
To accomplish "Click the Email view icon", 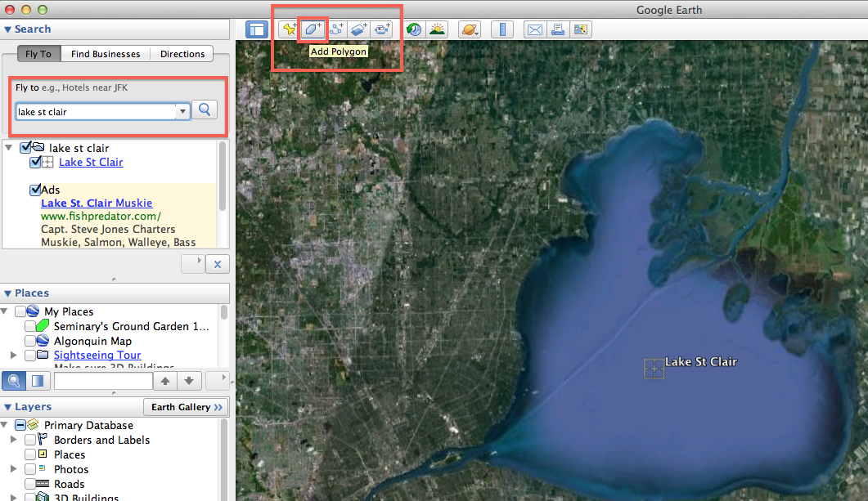I will click(x=534, y=29).
